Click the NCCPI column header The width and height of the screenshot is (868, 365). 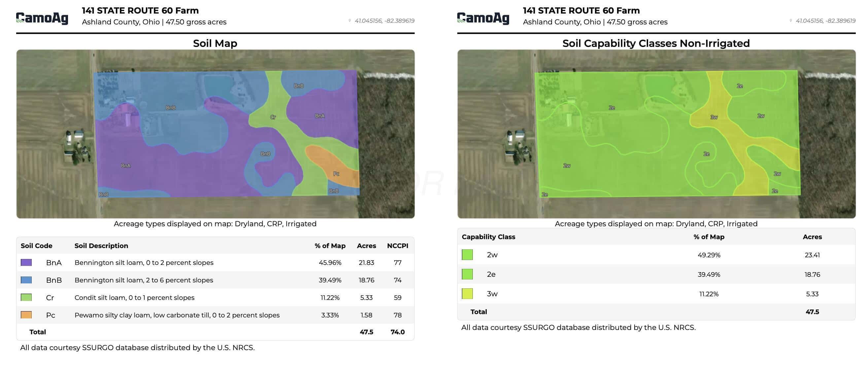pos(398,246)
